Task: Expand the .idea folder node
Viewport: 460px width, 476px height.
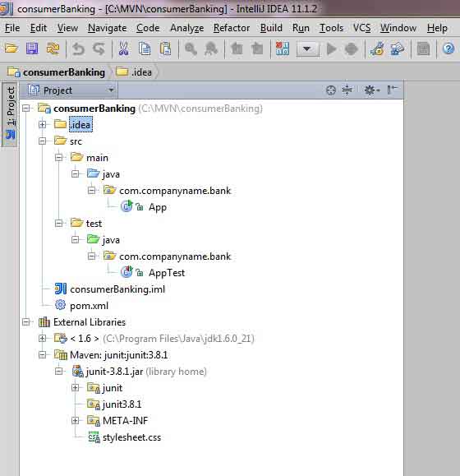Action: pos(43,124)
